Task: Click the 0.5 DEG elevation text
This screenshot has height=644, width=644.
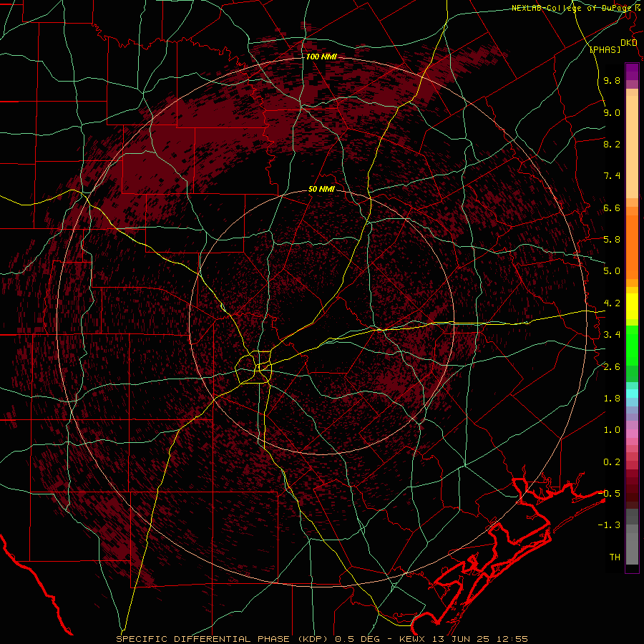Action: point(357,639)
